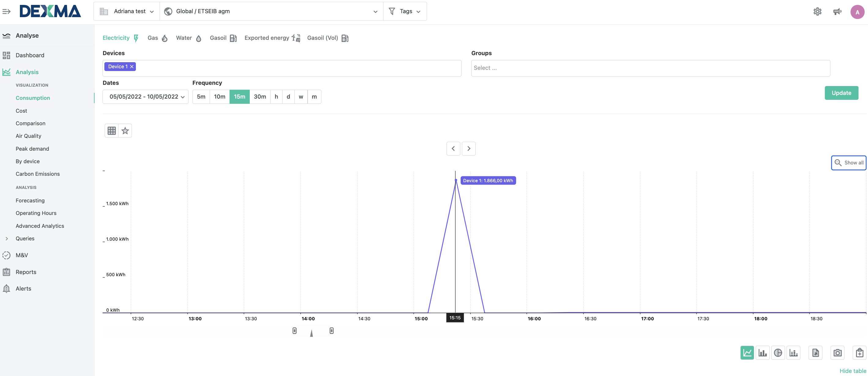The height and width of the screenshot is (376, 868).
Task: Open the settings gear icon
Action: click(x=817, y=11)
